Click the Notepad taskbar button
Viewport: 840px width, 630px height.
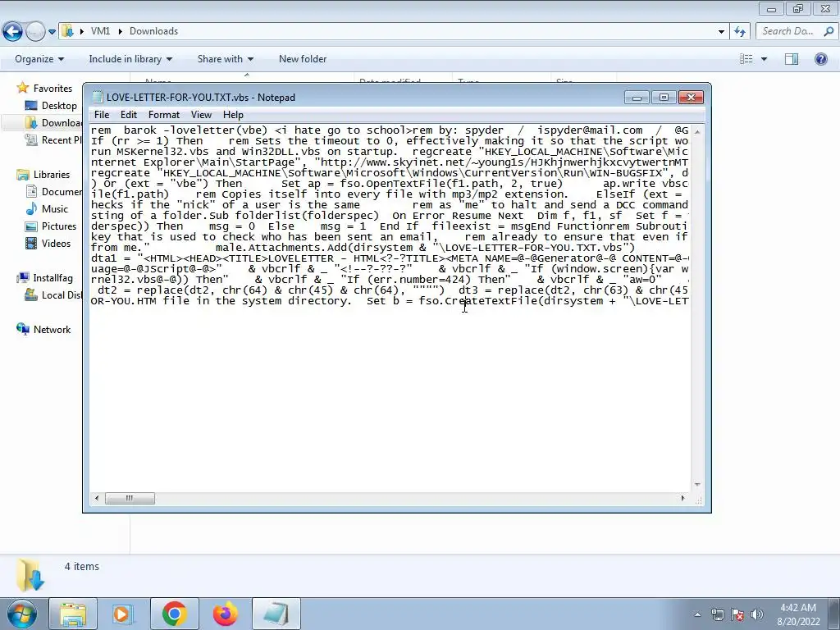[276, 614]
